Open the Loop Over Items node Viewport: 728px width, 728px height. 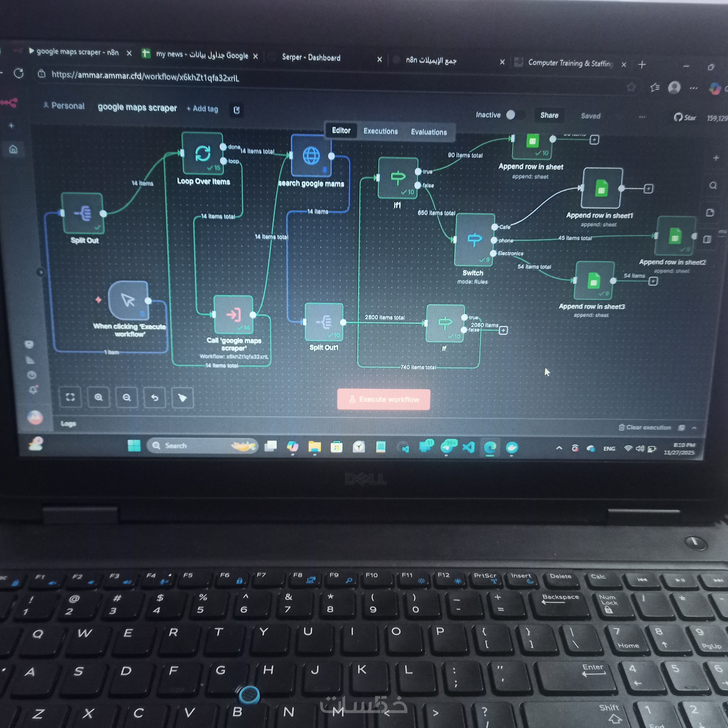pos(202,153)
